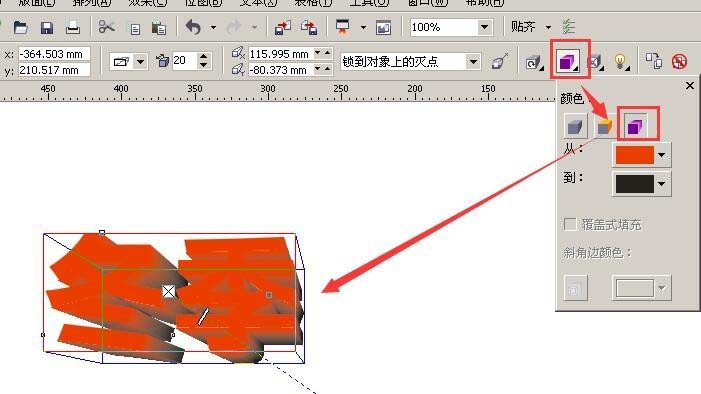The width and height of the screenshot is (701, 394).
Task: Click the Redo arrow icon
Action: tap(234, 27)
